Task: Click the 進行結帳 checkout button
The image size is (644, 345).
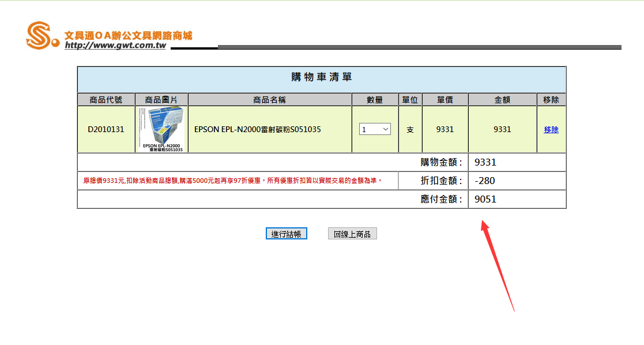Action: 287,234
